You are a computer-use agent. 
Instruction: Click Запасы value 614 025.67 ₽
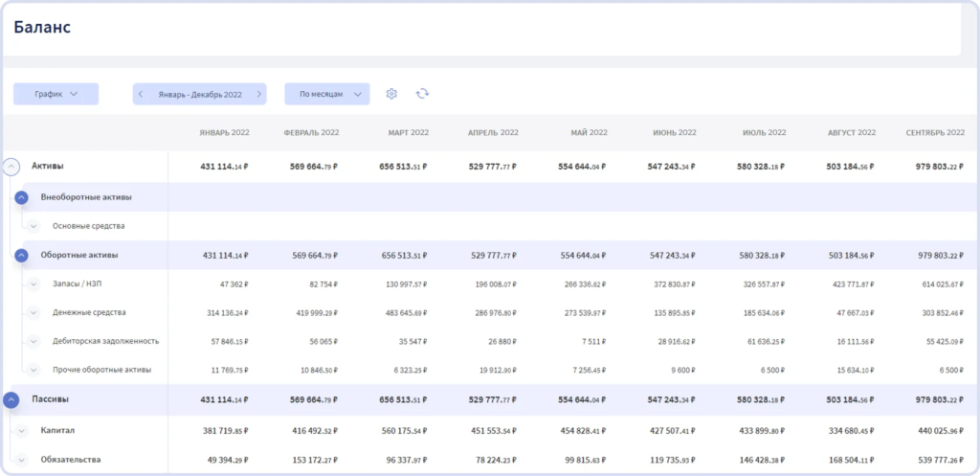[x=943, y=284]
